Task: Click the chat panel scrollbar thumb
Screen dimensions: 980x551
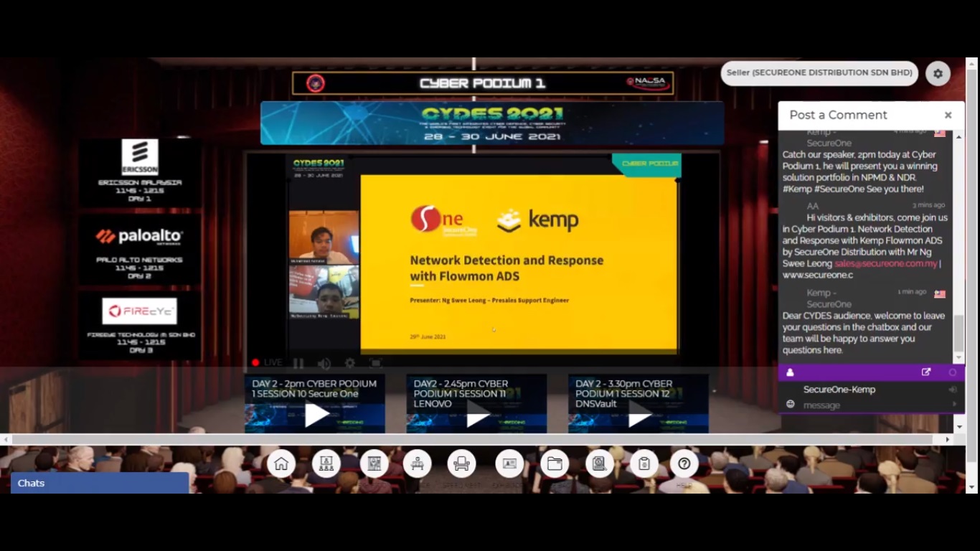Action: click(x=958, y=331)
